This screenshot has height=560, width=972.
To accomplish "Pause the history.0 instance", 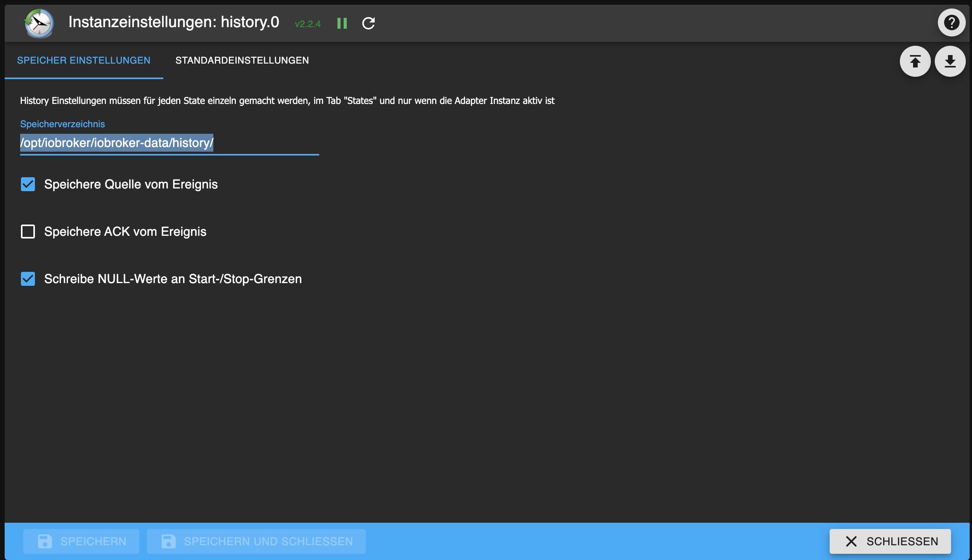I will tap(342, 23).
